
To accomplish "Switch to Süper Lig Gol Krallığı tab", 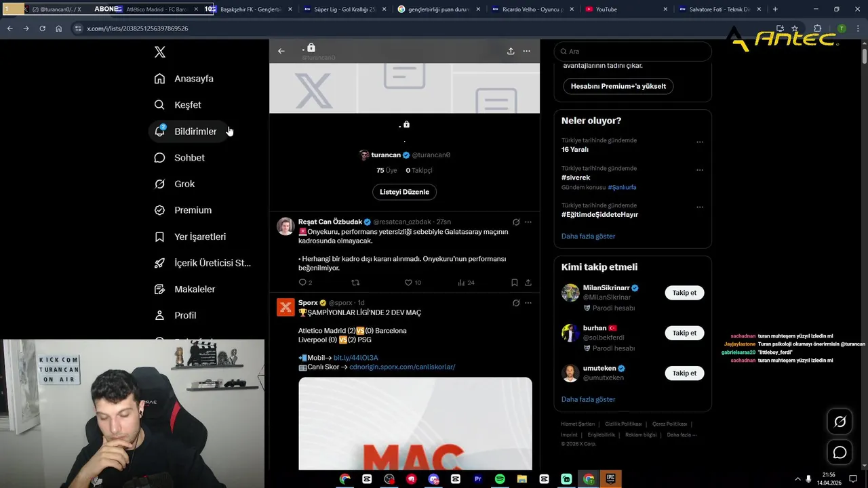I will click(345, 9).
